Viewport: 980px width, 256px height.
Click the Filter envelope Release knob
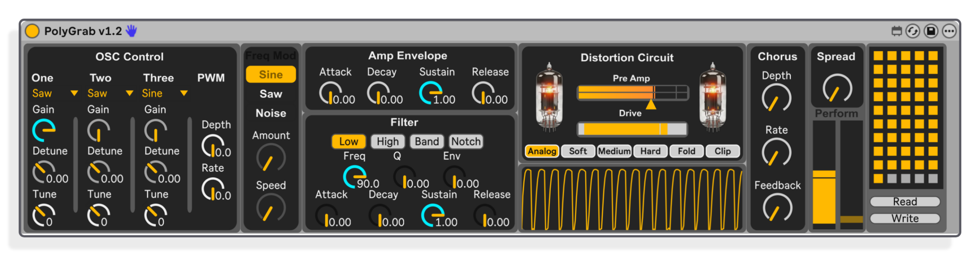[485, 216]
